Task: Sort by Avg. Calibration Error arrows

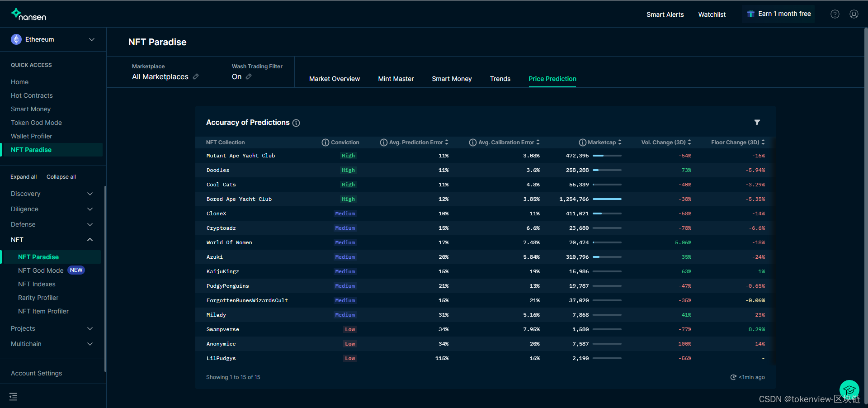Action: pyautogui.click(x=538, y=142)
